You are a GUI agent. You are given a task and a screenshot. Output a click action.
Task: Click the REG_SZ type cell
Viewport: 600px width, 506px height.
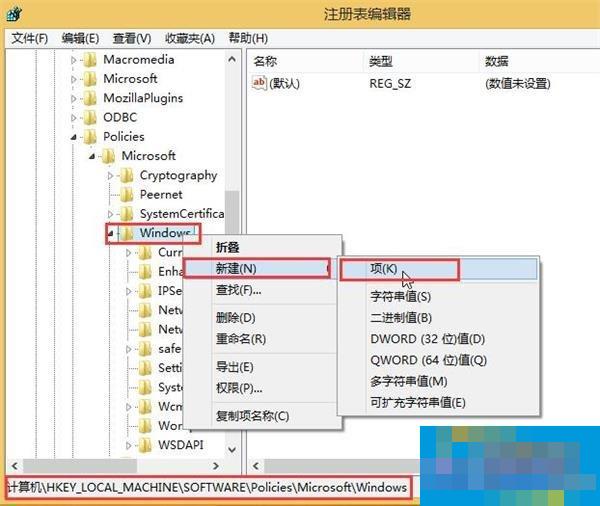[x=390, y=83]
